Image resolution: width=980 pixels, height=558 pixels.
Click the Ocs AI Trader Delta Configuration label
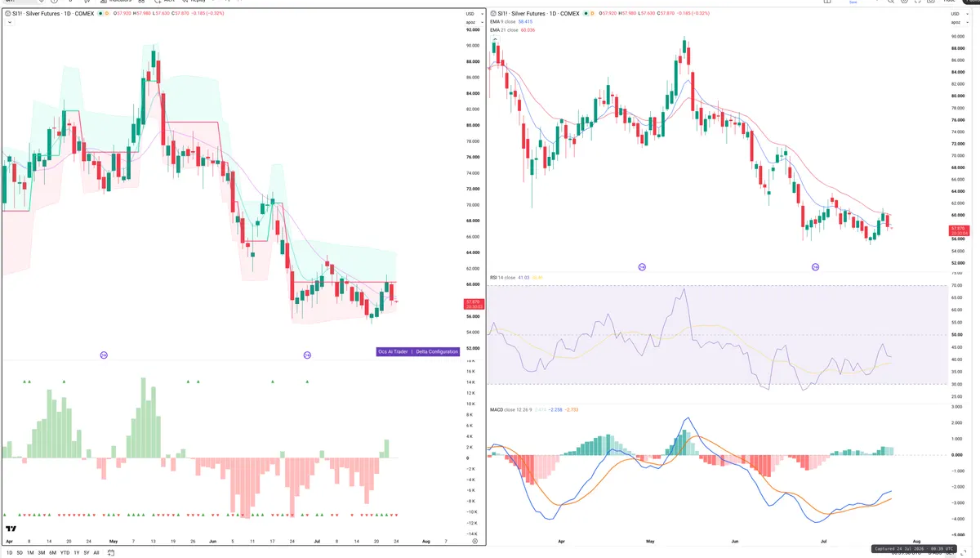coord(417,351)
